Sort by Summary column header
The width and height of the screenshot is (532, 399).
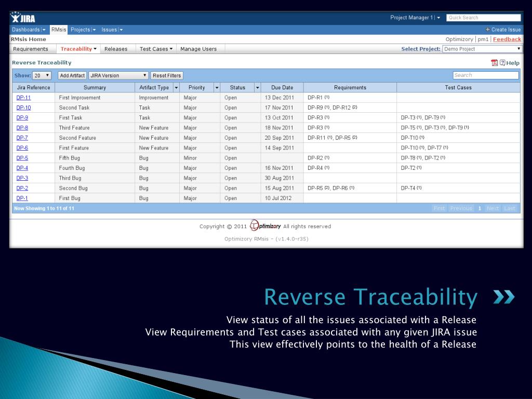(x=95, y=87)
